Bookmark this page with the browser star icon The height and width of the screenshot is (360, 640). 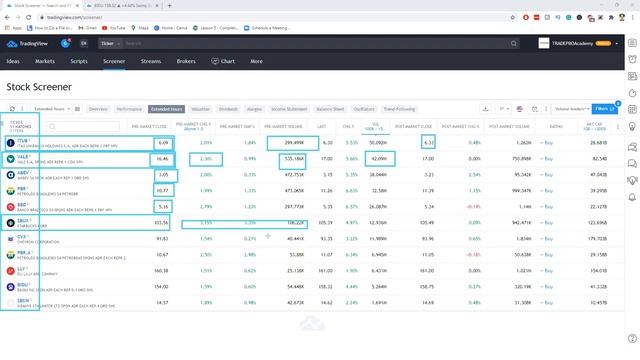(x=513, y=18)
